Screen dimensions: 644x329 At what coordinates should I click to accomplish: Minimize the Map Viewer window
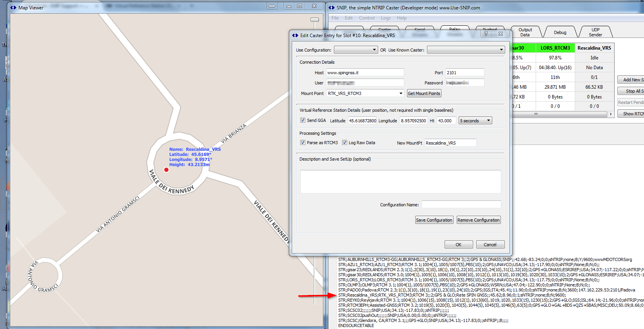pyautogui.click(x=289, y=6)
